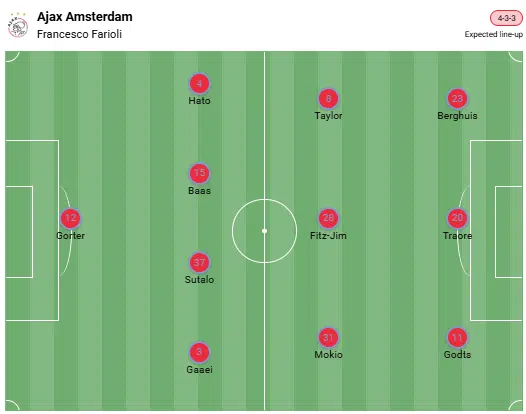
Task: Click the Ajax Amsterdam club logo
Action: click(x=17, y=25)
